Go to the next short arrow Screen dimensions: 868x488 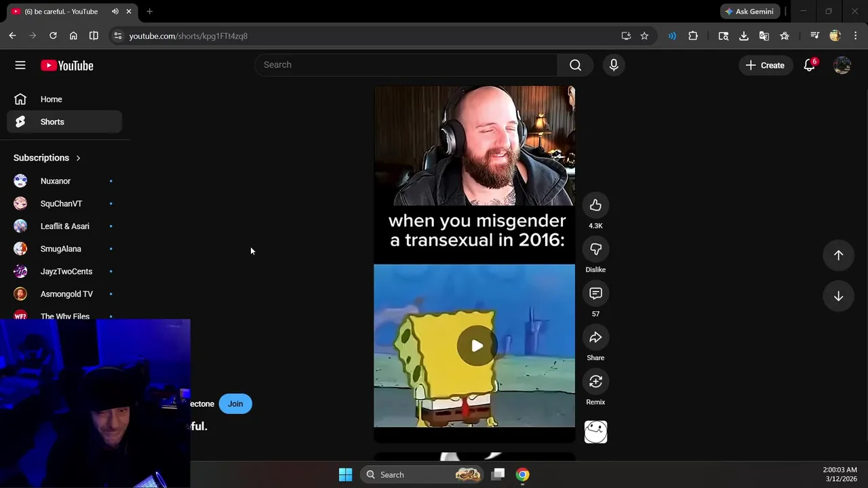pyautogui.click(x=838, y=296)
